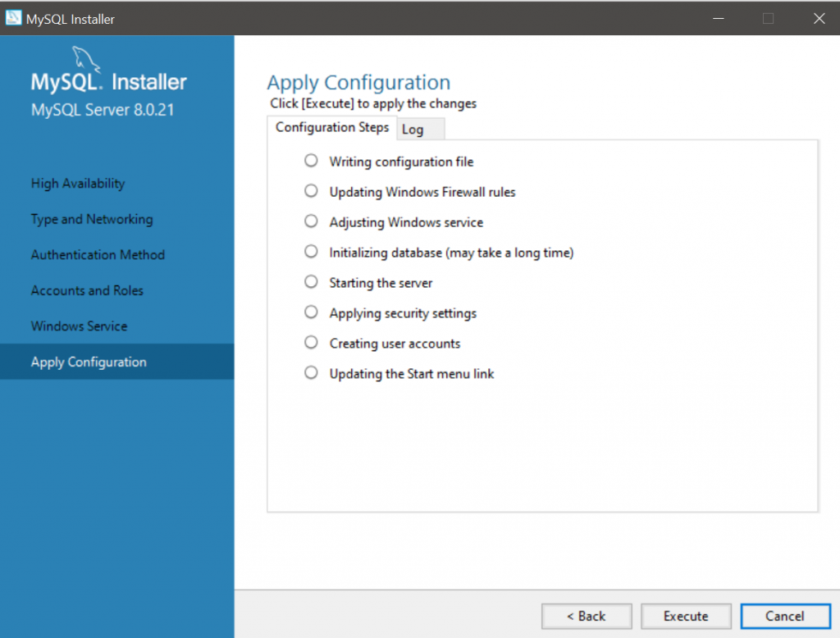
Task: Click the 'Writing configuration file' step text
Action: (401, 162)
